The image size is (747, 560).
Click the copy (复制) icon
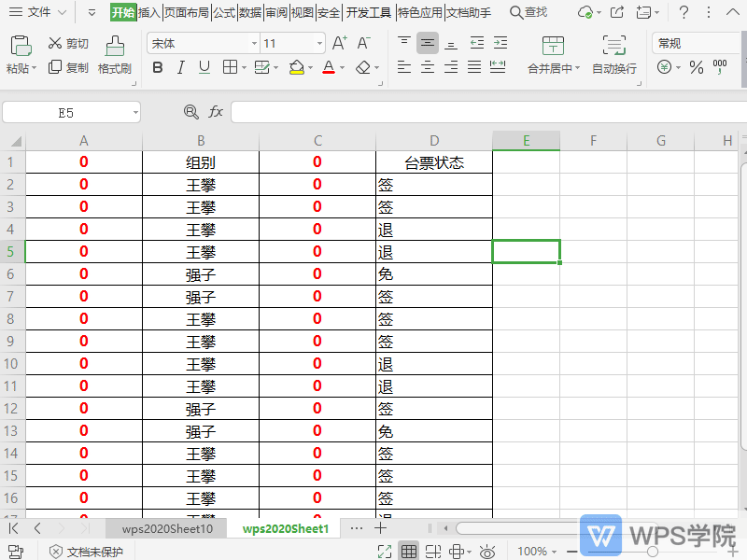click(x=58, y=68)
